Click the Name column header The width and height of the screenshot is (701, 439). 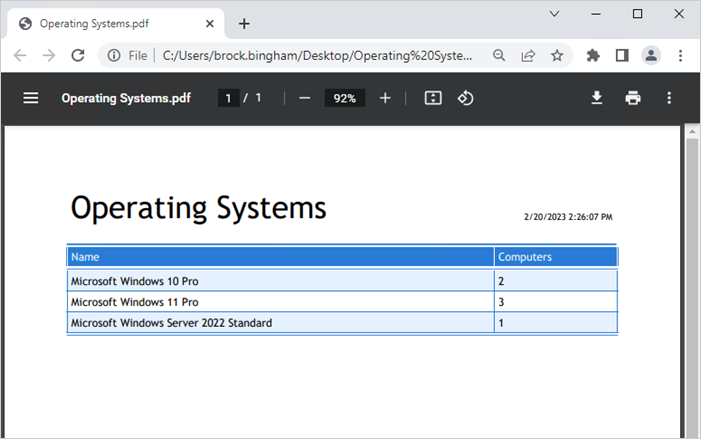click(x=281, y=257)
